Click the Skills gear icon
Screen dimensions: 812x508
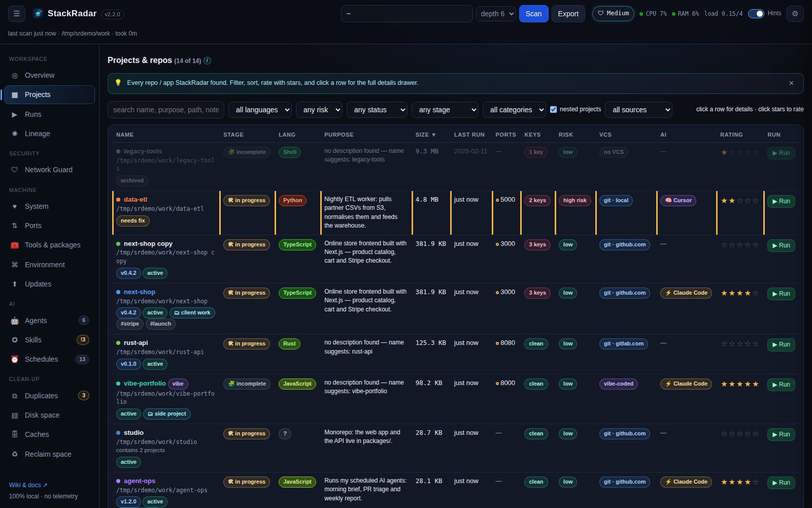(x=15, y=340)
